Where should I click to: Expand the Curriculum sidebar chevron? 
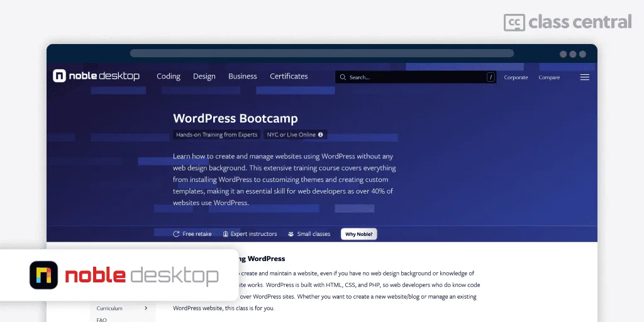coord(146,308)
